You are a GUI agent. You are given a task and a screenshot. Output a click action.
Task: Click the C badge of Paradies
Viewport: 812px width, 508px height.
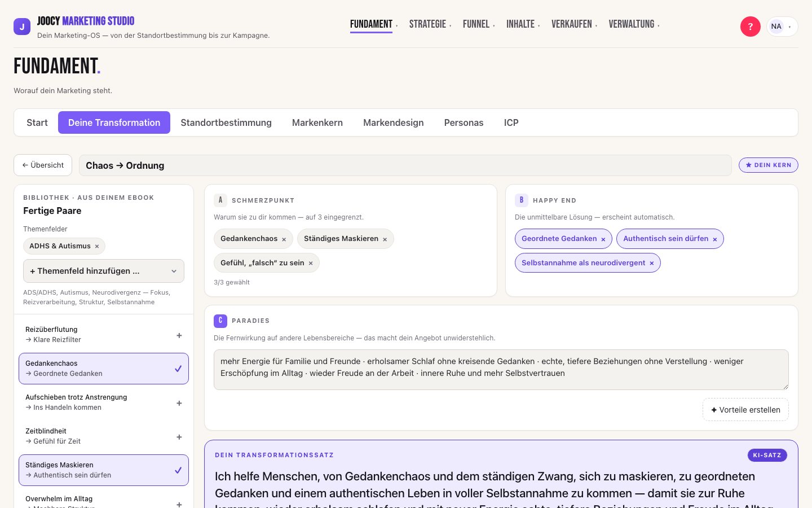click(220, 321)
